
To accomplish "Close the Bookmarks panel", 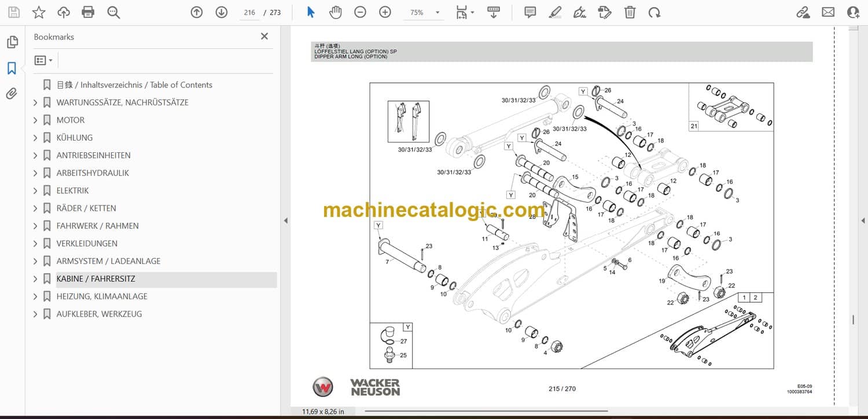I will [x=264, y=36].
